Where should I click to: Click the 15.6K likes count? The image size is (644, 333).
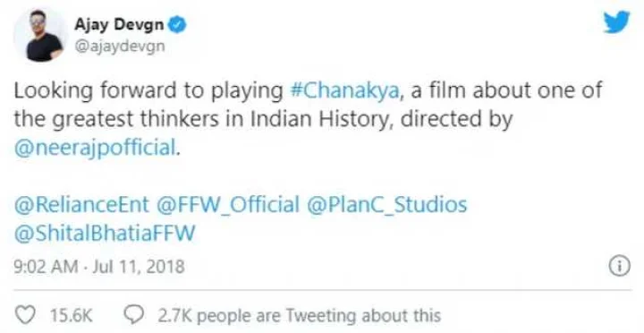coord(71,316)
